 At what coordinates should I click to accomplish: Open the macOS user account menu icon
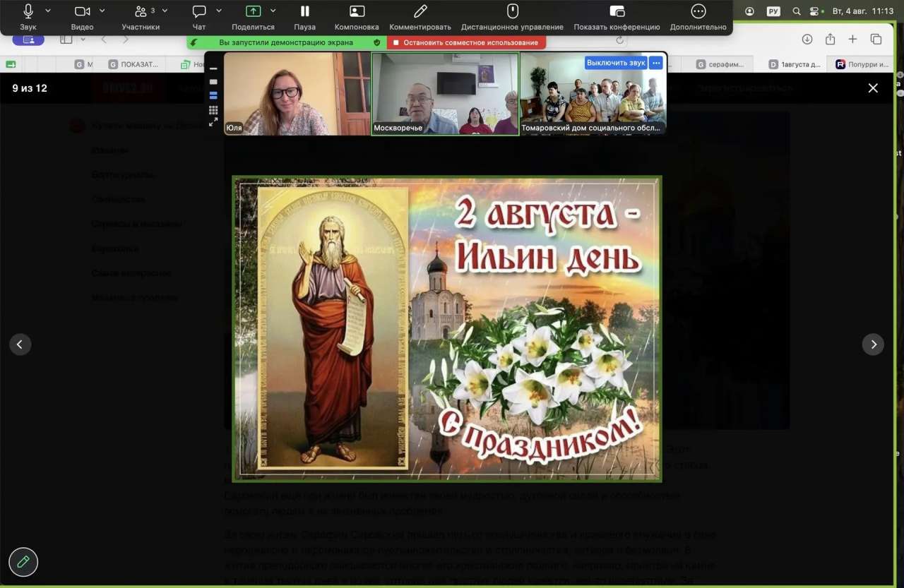coord(749,11)
